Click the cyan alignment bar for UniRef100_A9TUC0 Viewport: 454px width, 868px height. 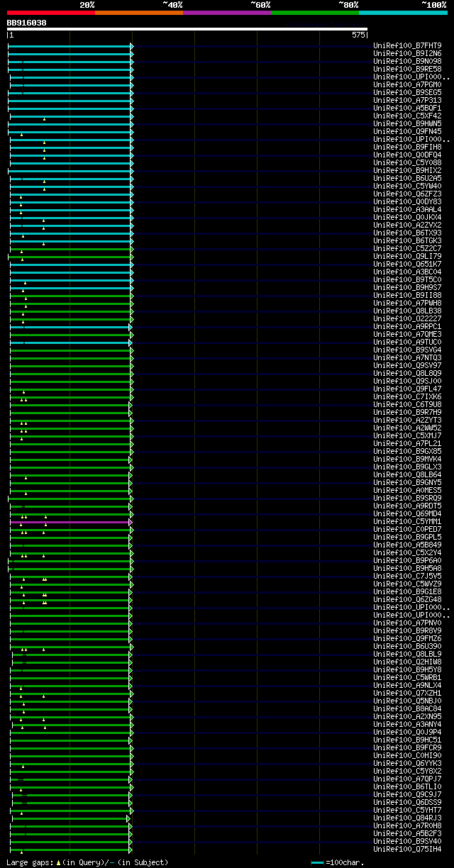pos(71,343)
